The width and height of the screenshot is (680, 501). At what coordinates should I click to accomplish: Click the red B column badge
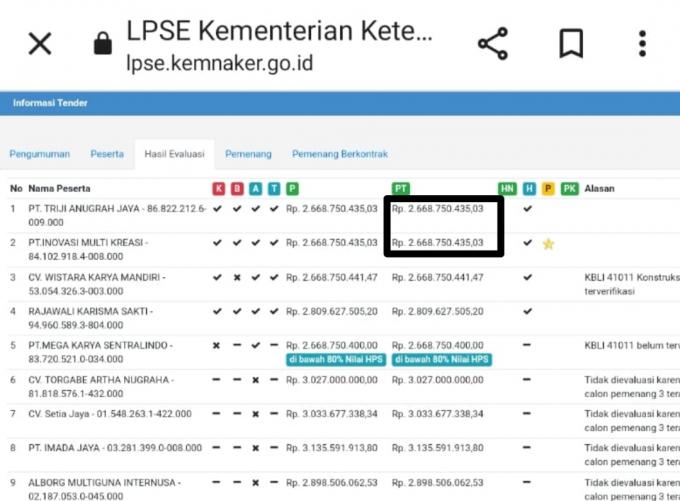point(237,188)
